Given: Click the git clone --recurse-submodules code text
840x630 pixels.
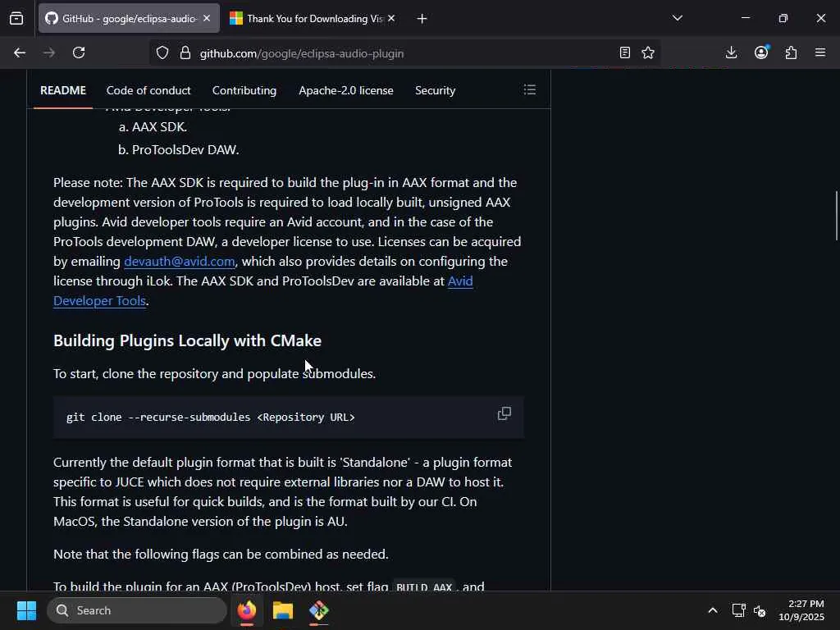Looking at the screenshot, I should 211,418.
